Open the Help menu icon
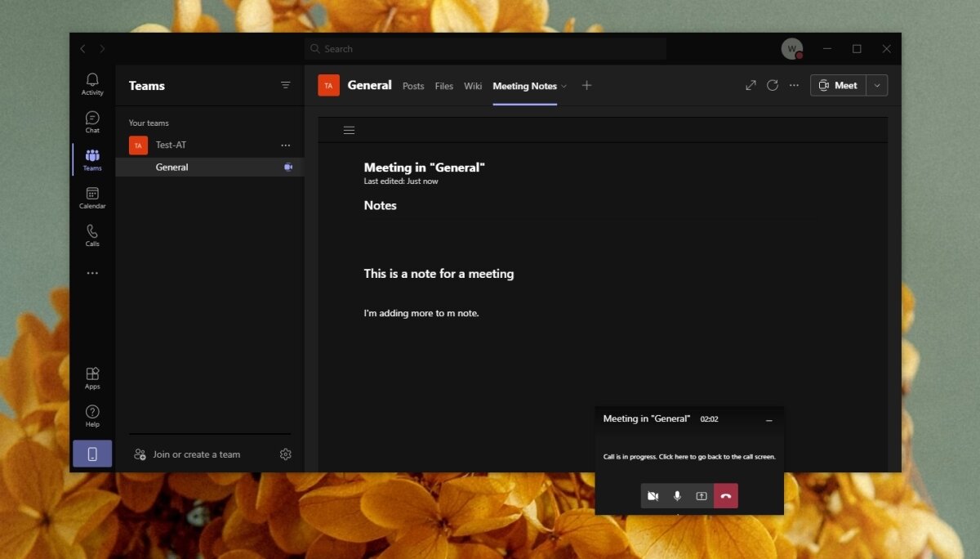The height and width of the screenshot is (559, 980). coord(92,416)
